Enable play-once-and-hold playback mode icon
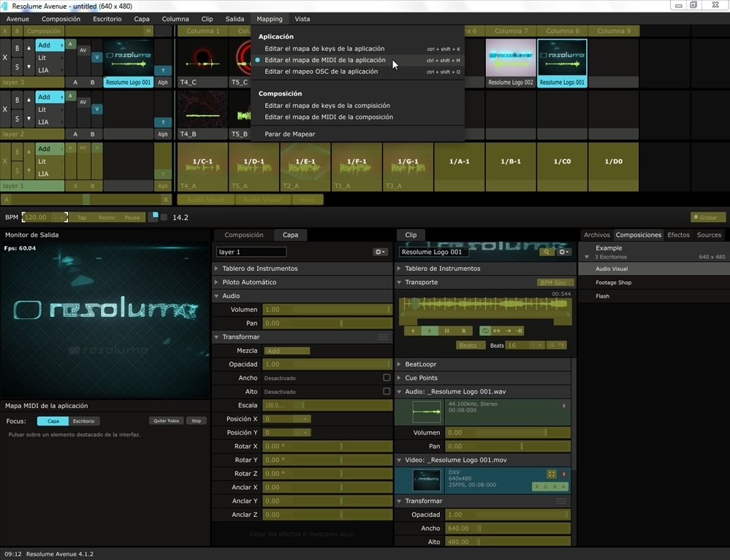This screenshot has width=730, height=560. coord(519,331)
